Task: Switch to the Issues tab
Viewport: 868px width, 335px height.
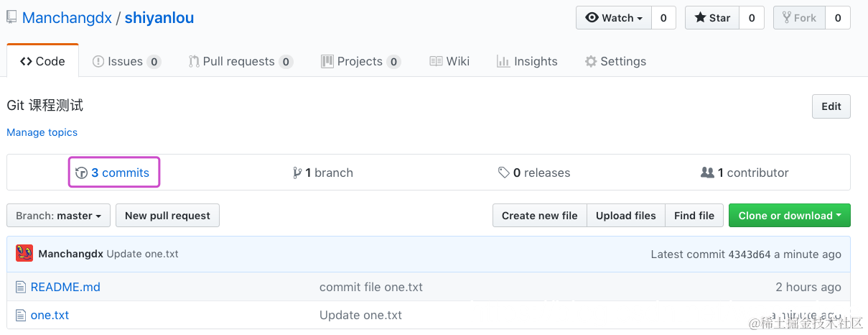Action: [x=126, y=62]
